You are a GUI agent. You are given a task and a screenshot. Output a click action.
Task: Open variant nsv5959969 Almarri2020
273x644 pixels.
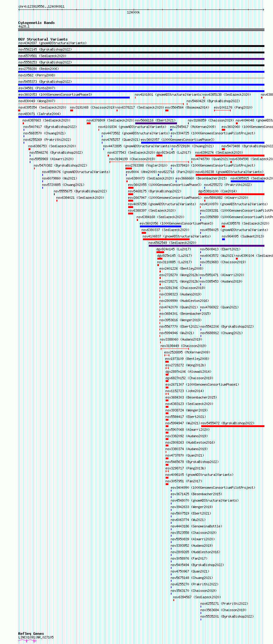[52, 159]
